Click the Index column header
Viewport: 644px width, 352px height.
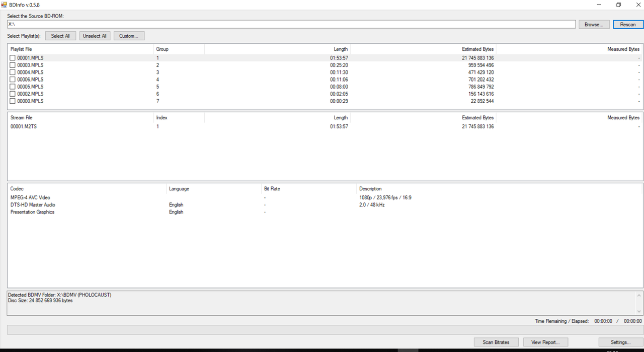(179, 117)
